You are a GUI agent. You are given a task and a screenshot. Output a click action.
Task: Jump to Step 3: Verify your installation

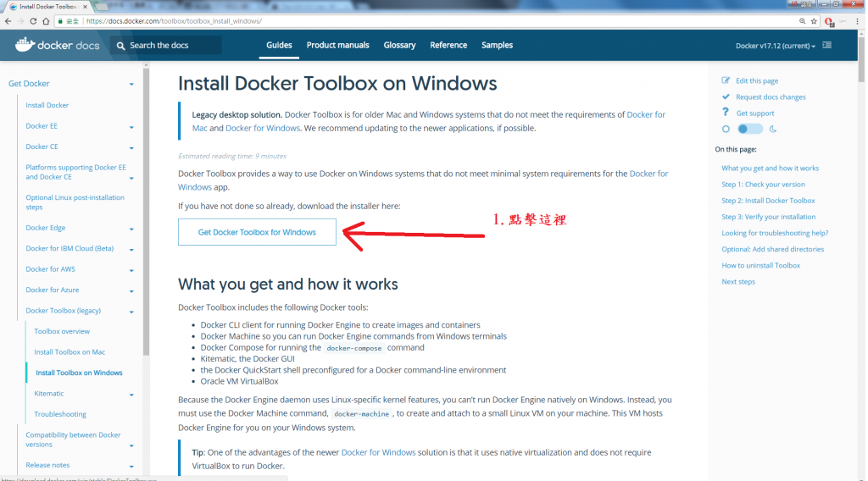[x=768, y=217]
